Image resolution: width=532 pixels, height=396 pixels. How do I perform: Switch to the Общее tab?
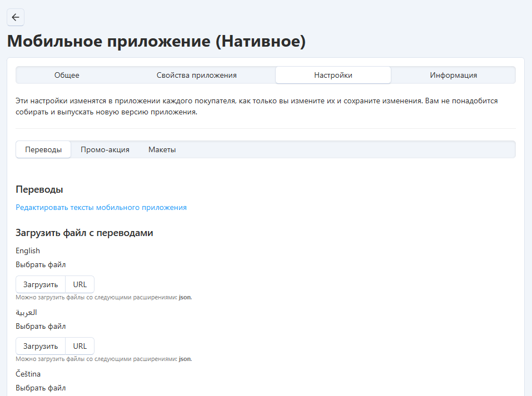click(x=67, y=75)
